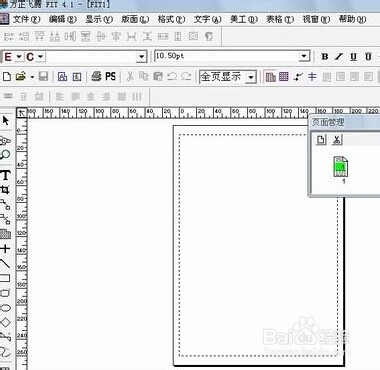Click the Copy icon in main toolbar
Image resolution: width=380 pixels, height=370 pixels.
[x=144, y=77]
